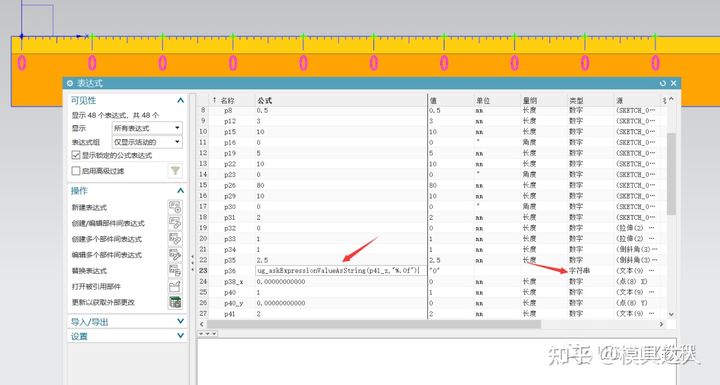
Task: Click the vertical scrollbar thumb in the table
Action: [x=671, y=174]
